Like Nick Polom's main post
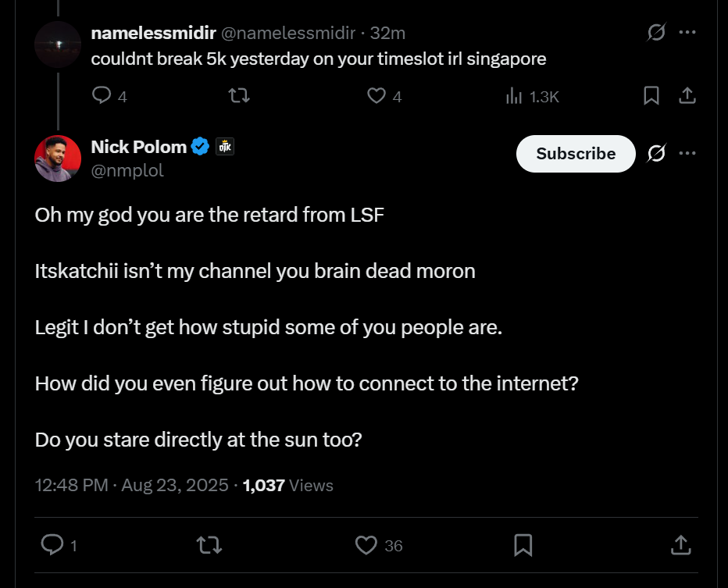Image resolution: width=728 pixels, height=588 pixels. pyautogui.click(x=366, y=545)
